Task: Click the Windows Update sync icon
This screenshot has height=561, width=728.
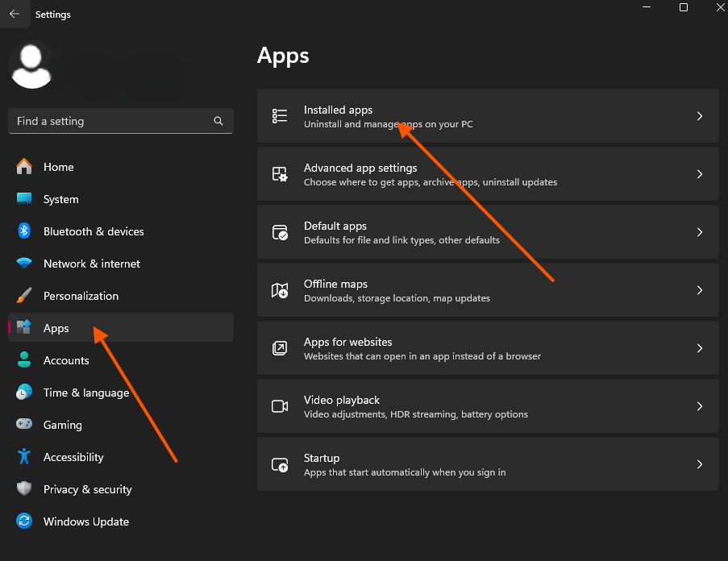Action: [x=24, y=521]
